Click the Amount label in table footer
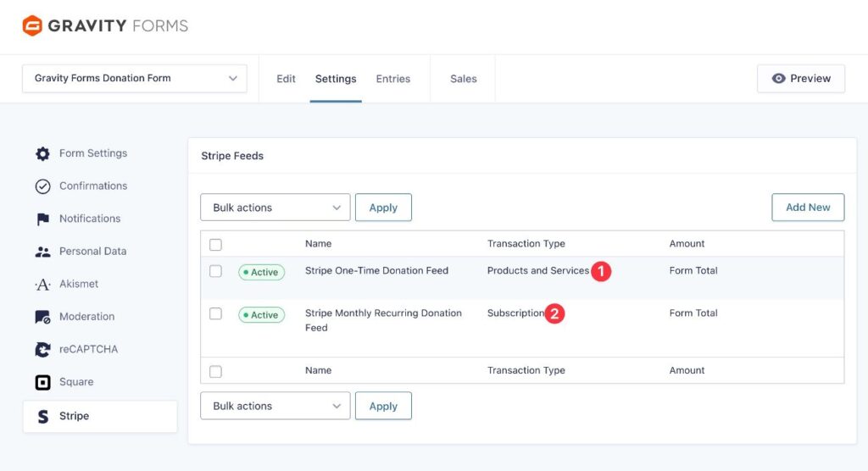 coord(687,370)
